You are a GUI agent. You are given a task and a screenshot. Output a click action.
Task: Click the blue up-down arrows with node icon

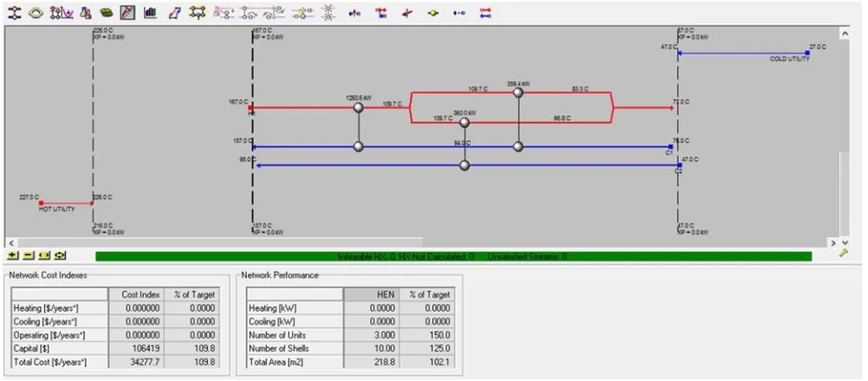pyautogui.click(x=355, y=13)
